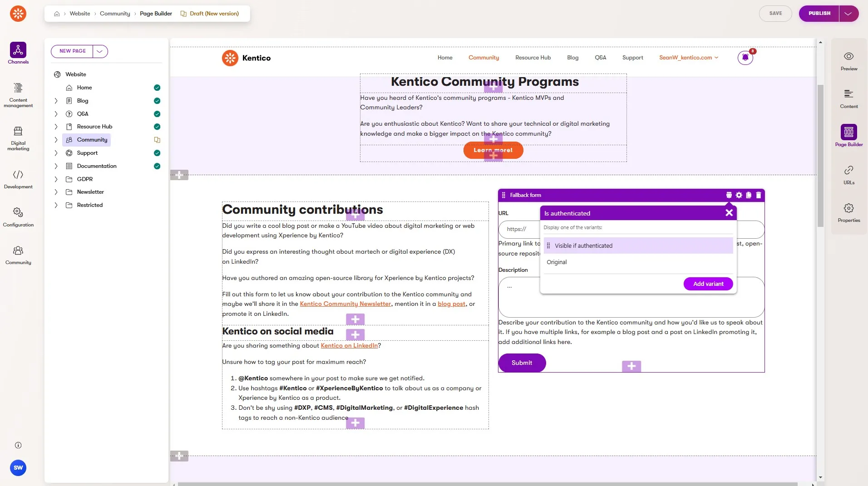Click Kentico logo at top left

[18, 14]
